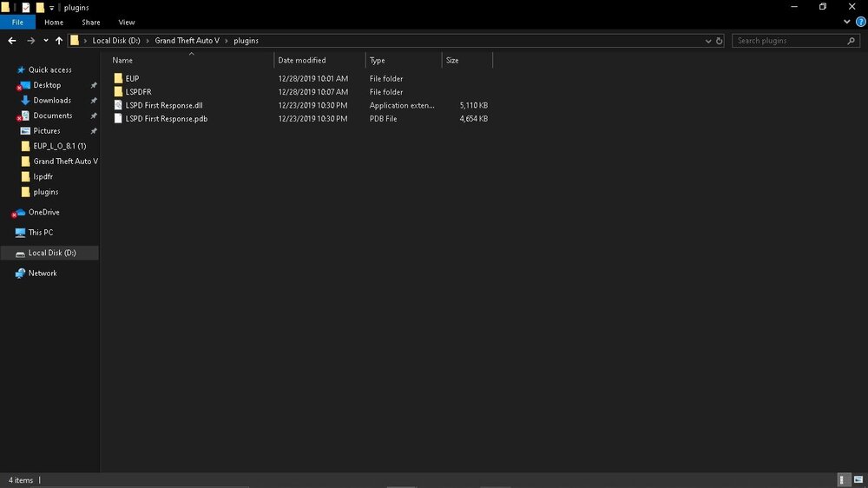Click the Downloads icon in Quick access

[x=25, y=100]
